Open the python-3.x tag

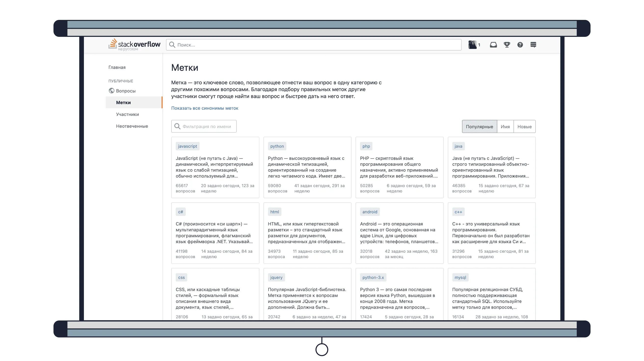pyautogui.click(x=373, y=278)
